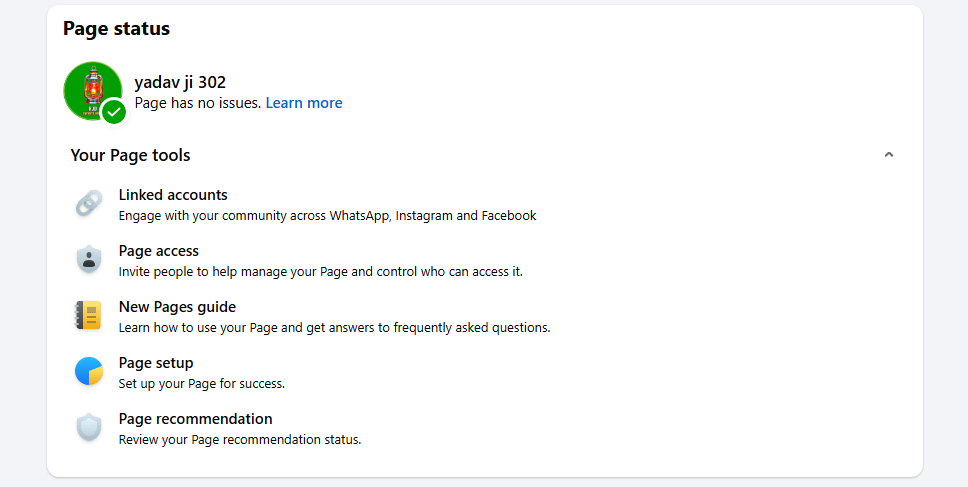Open the yadav ji 302 profile picture
The width and height of the screenshot is (968, 487).
91,89
